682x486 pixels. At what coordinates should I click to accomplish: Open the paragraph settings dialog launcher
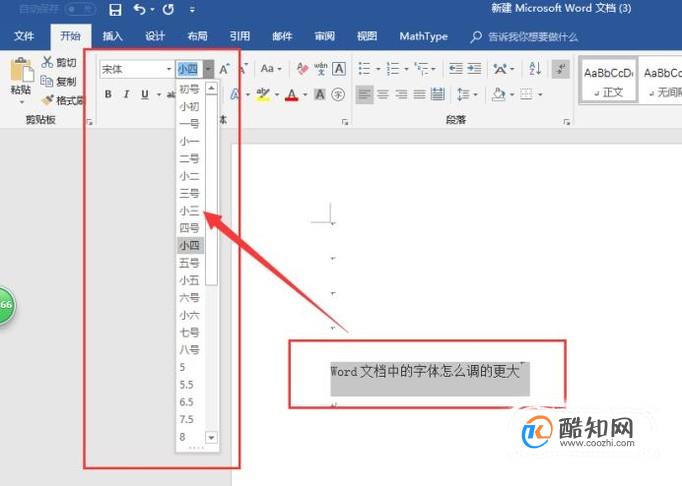[x=566, y=123]
